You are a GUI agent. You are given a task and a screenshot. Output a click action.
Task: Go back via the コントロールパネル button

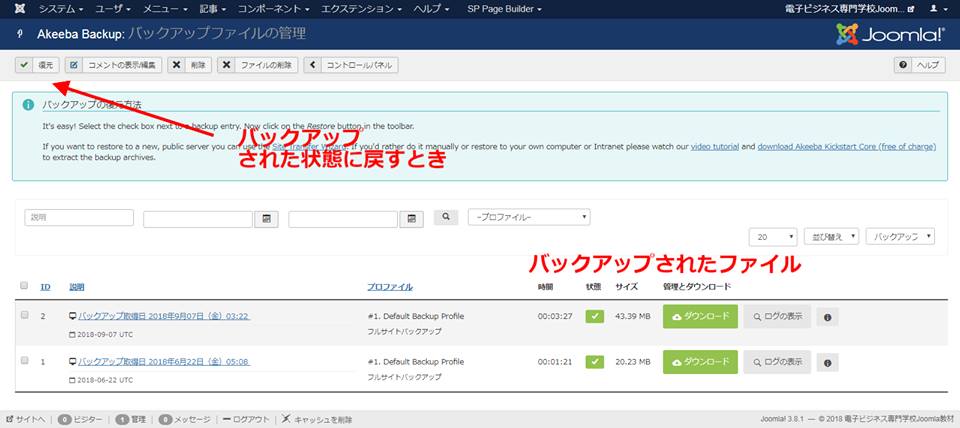point(351,65)
